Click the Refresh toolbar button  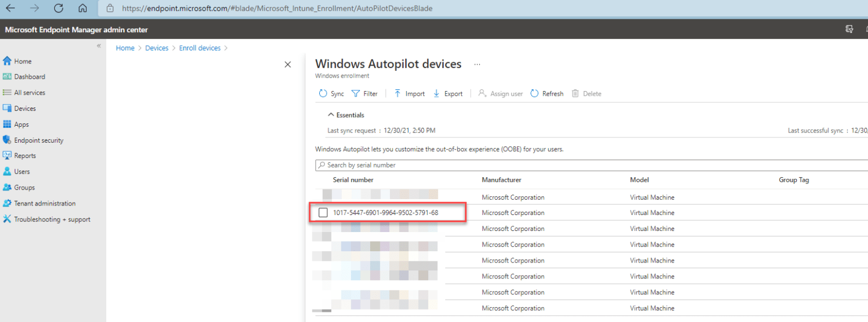coord(546,93)
